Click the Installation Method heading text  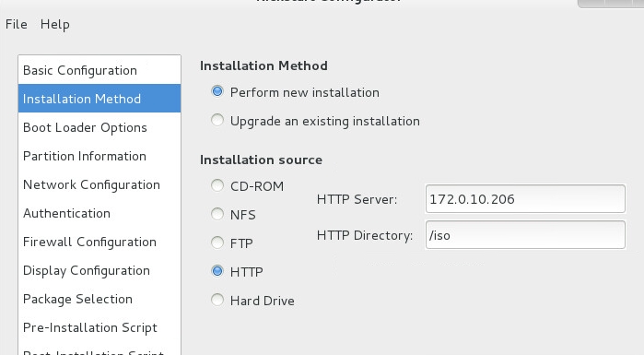tap(263, 65)
